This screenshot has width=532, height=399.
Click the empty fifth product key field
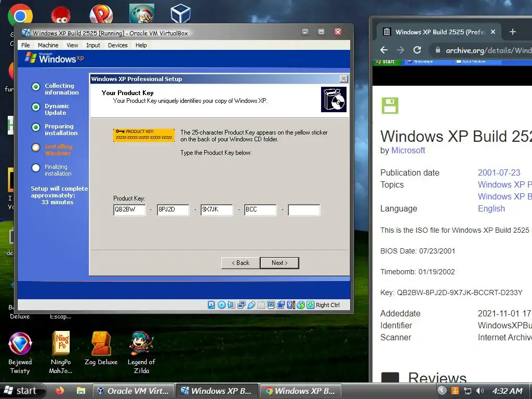click(304, 210)
